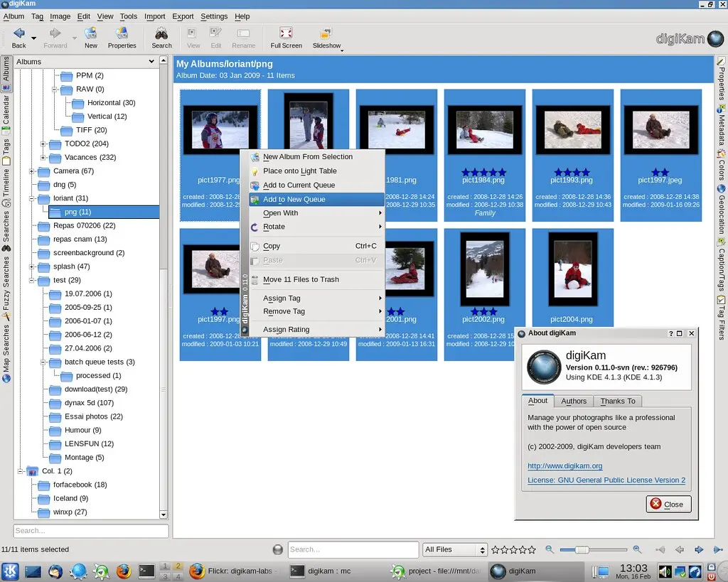Open the Calendar sidebar tab

pos(6,114)
